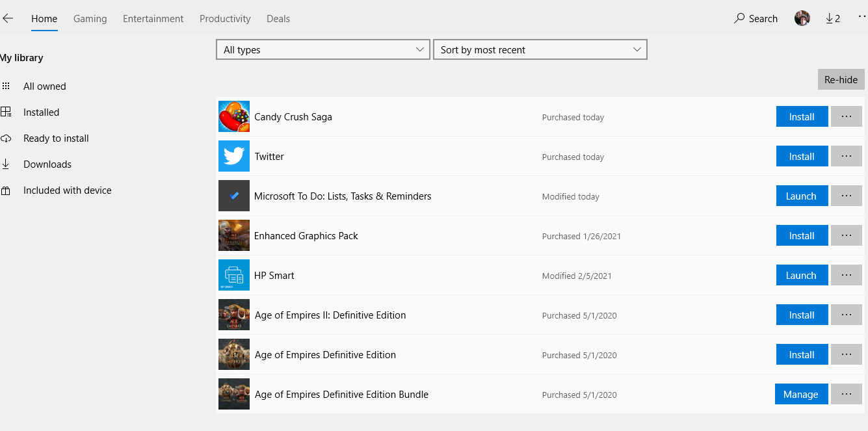Go to the Deals tab
This screenshot has width=868, height=431.
pos(278,18)
